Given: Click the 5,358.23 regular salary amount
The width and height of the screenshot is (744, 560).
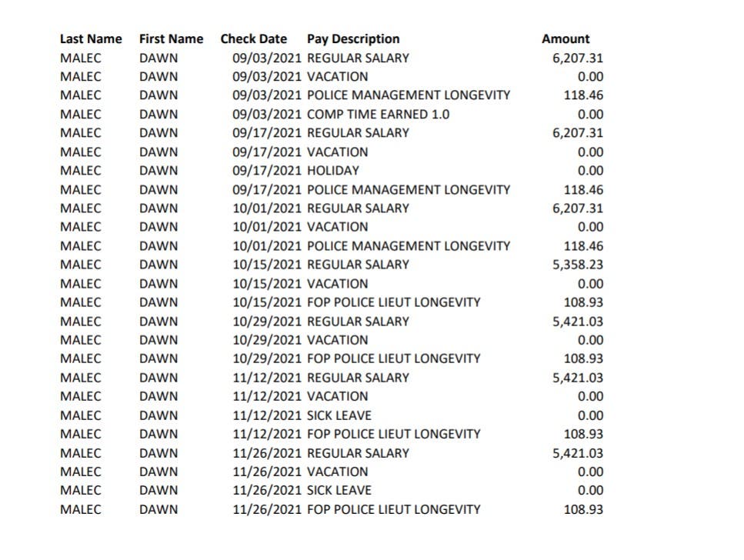Looking at the screenshot, I should (x=577, y=265).
